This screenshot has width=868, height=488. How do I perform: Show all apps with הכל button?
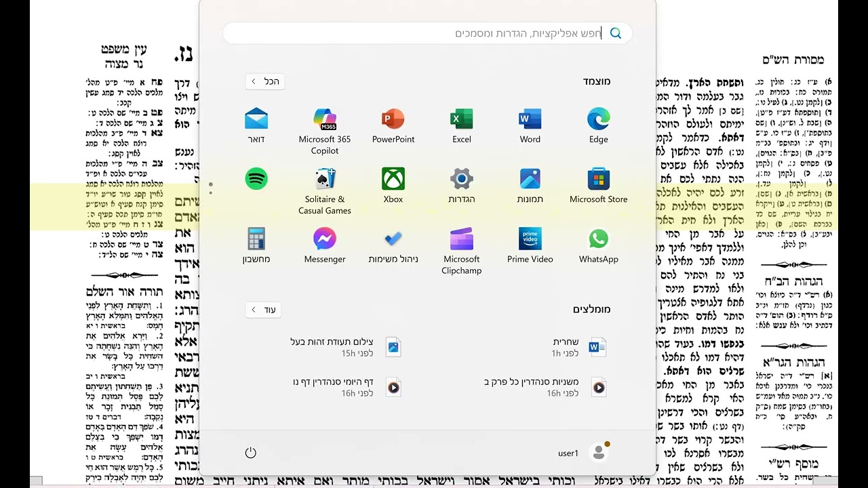click(x=264, y=81)
